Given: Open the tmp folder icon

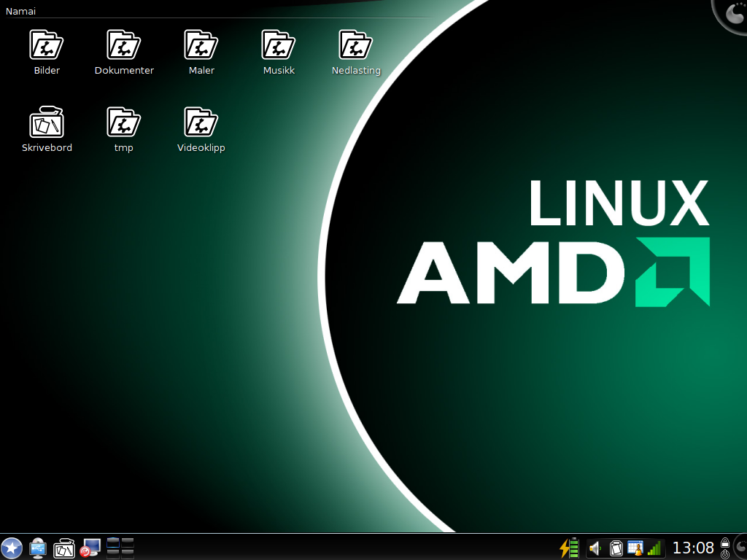Looking at the screenshot, I should (124, 122).
